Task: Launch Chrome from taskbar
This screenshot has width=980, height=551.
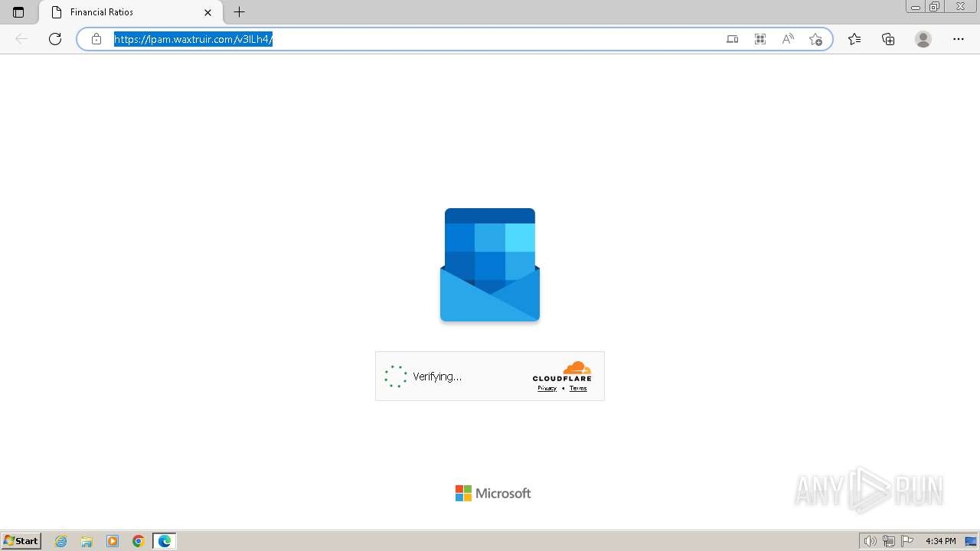Action: click(139, 541)
